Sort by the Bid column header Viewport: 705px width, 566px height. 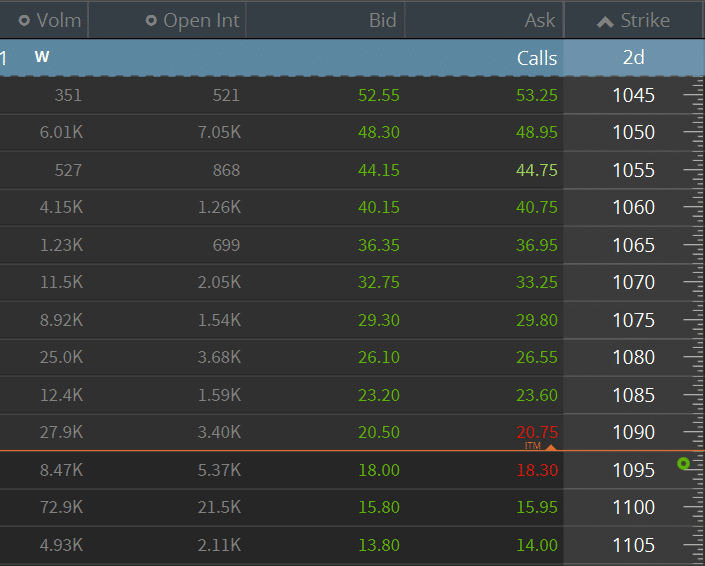point(382,20)
